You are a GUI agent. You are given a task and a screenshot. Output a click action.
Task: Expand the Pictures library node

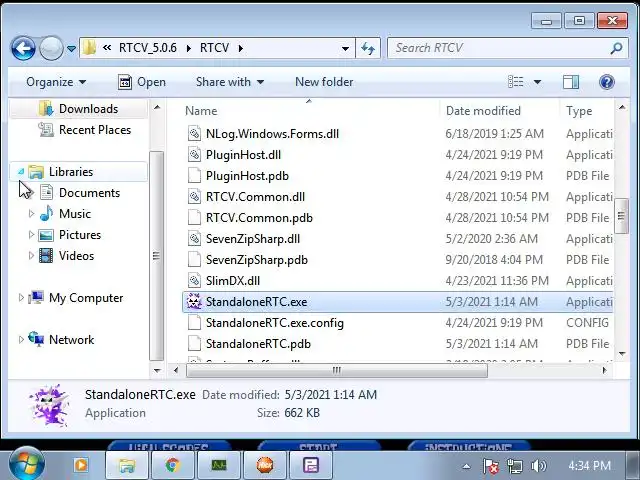[x=31, y=235]
